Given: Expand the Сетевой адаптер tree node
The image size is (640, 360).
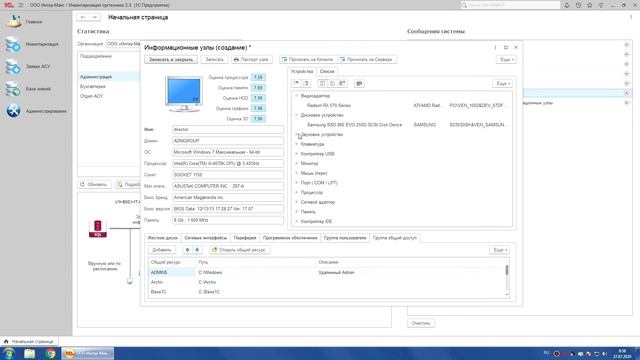Looking at the screenshot, I should pos(297,202).
